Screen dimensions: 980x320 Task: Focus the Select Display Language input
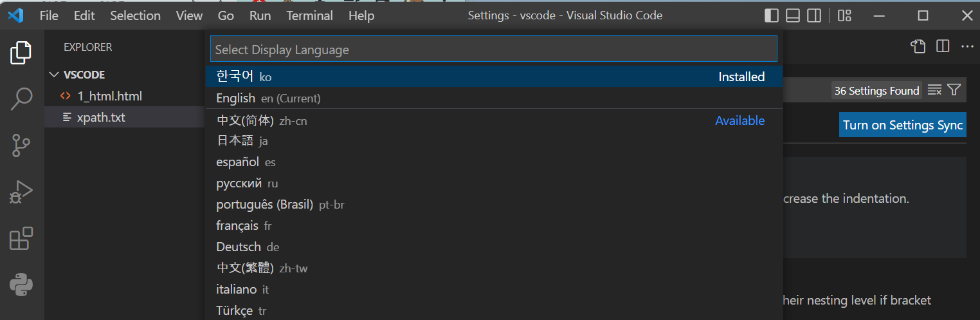493,50
